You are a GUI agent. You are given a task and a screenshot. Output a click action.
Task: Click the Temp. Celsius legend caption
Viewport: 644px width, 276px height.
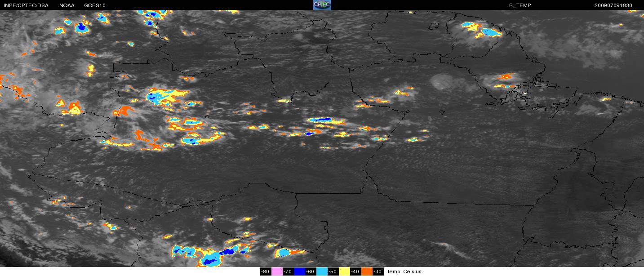tap(404, 272)
